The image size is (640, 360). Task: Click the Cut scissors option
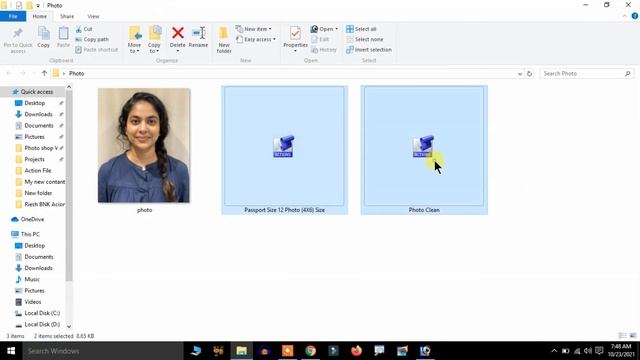click(x=84, y=29)
